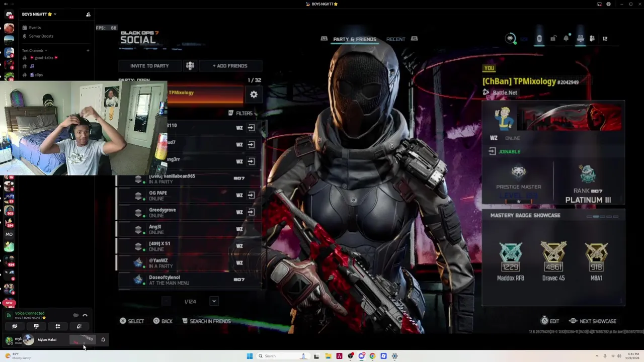This screenshot has width=644, height=362.
Task: Click the Back prompt at the bottom
Action: [163, 321]
